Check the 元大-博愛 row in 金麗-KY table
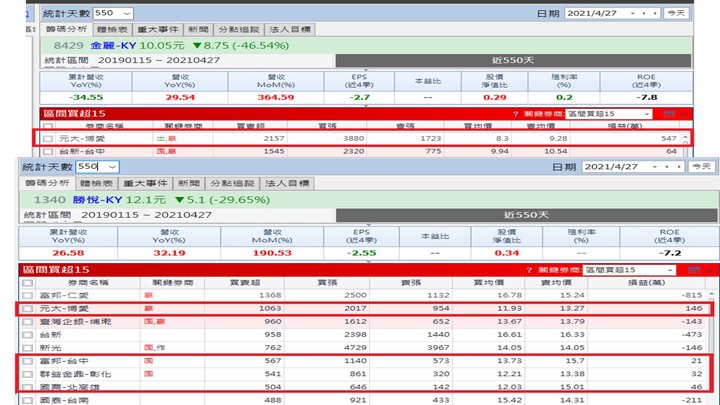The image size is (720, 405). click(x=48, y=138)
